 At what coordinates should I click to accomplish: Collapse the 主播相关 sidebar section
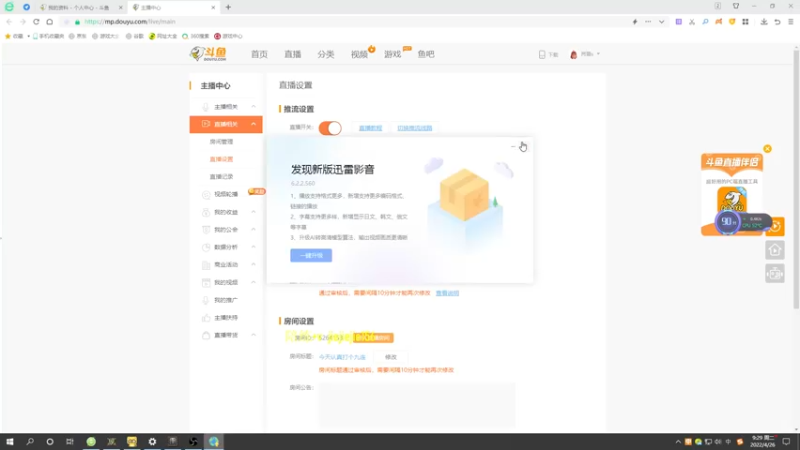click(254, 107)
